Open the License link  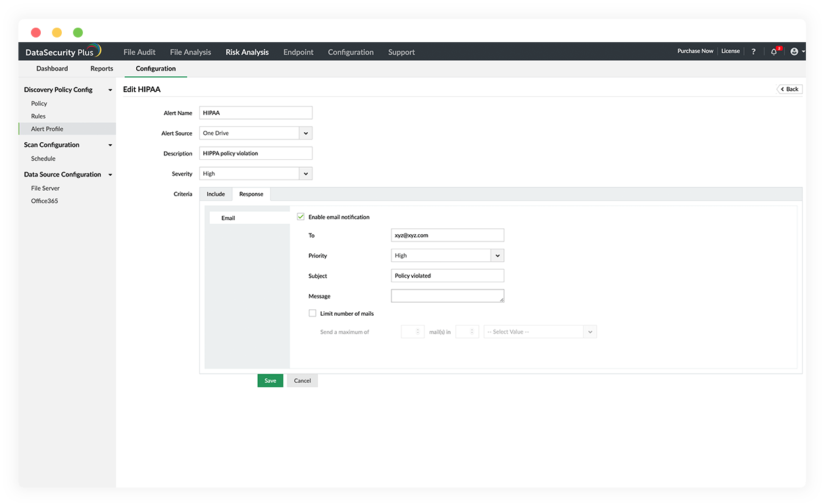(730, 51)
